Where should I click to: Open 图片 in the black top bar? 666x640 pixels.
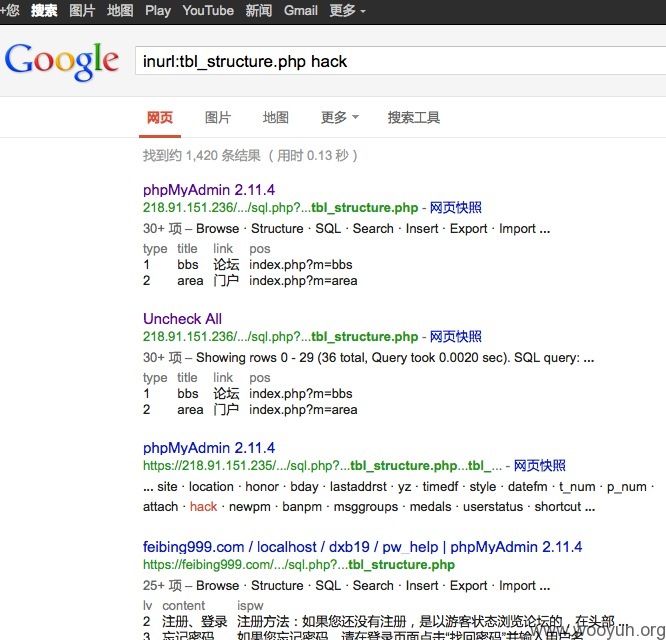[82, 10]
